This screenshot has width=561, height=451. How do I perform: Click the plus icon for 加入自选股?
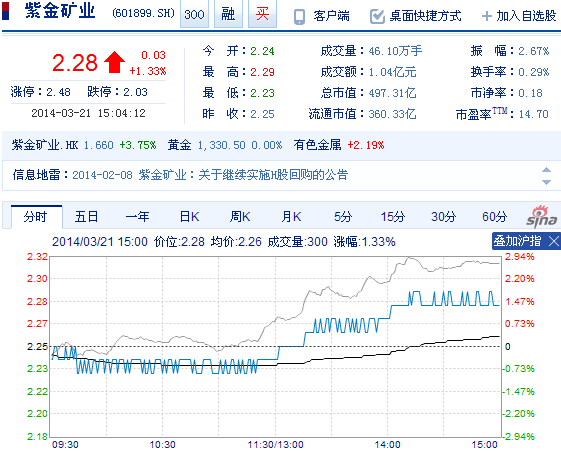coord(487,16)
